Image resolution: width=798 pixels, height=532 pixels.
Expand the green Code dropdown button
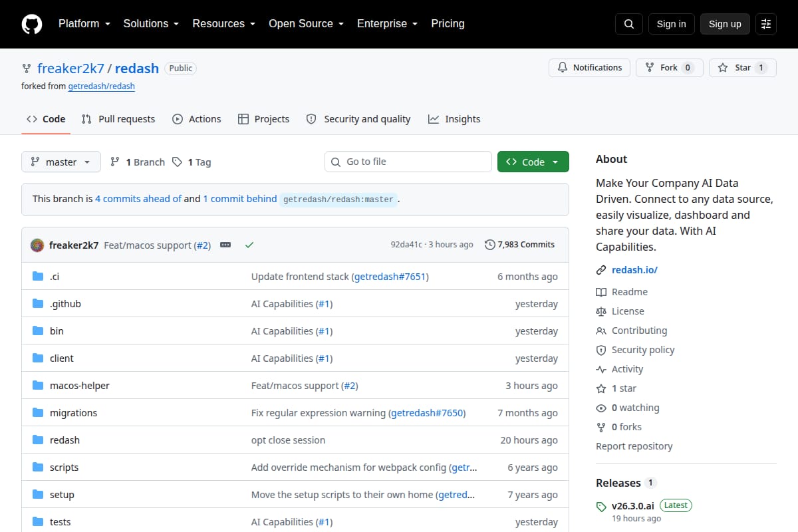pos(533,162)
